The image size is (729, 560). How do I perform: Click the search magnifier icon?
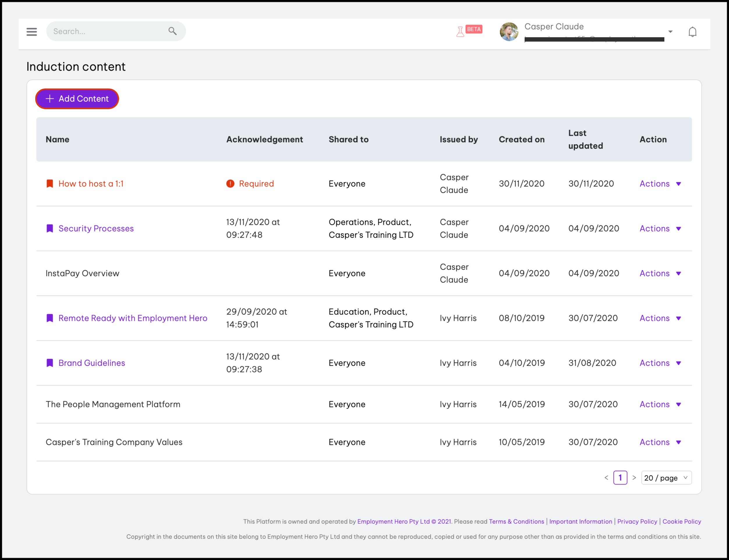click(x=172, y=31)
